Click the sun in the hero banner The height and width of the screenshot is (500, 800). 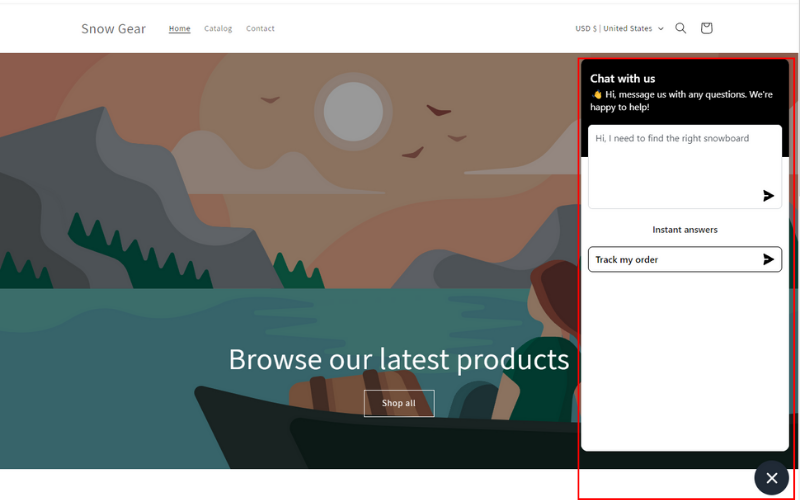tap(353, 111)
